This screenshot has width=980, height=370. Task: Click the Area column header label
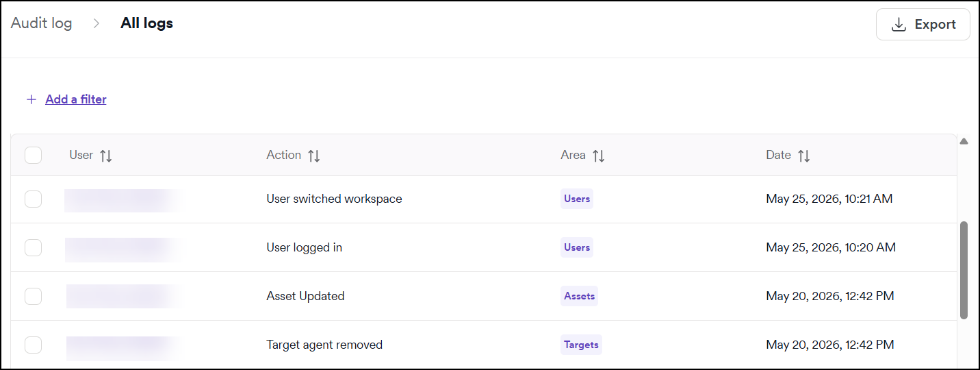click(x=573, y=155)
